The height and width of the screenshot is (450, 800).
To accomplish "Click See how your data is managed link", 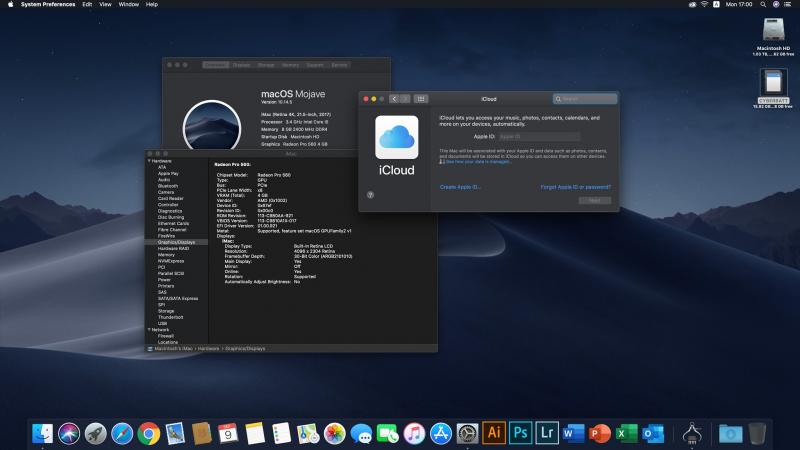I will pos(478,162).
